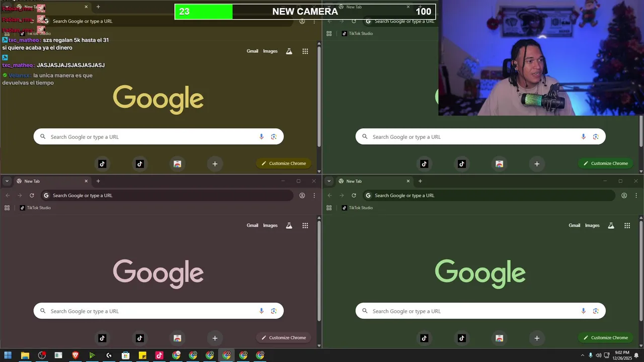This screenshot has height=362, width=644.
Task: Click vertical scrollbar in bottom-left Chrome window
Action: pyautogui.click(x=319, y=271)
